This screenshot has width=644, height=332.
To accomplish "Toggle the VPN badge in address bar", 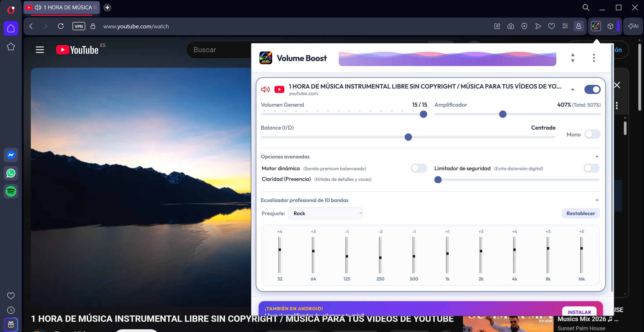I will pos(79,26).
